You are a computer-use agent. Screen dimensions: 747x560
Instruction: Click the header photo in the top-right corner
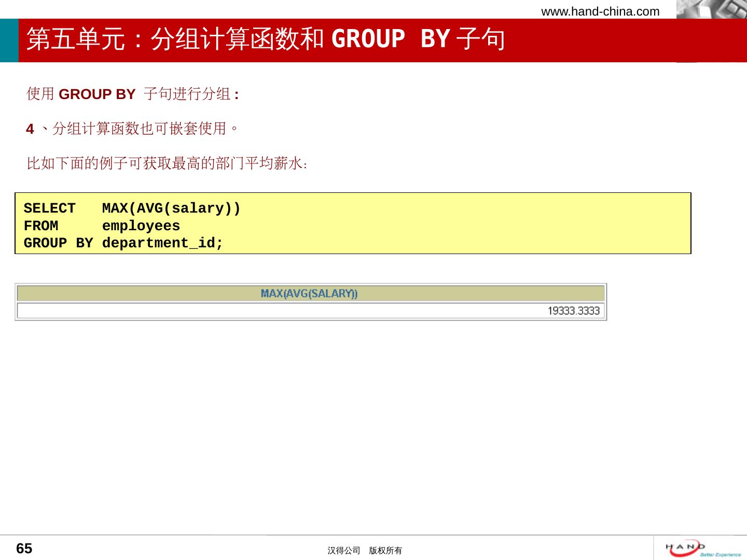coord(712,9)
